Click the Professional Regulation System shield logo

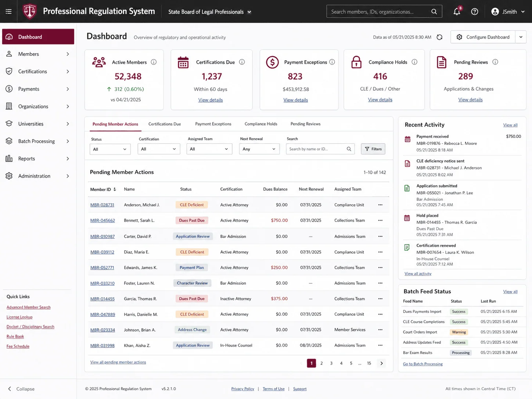[x=30, y=11]
